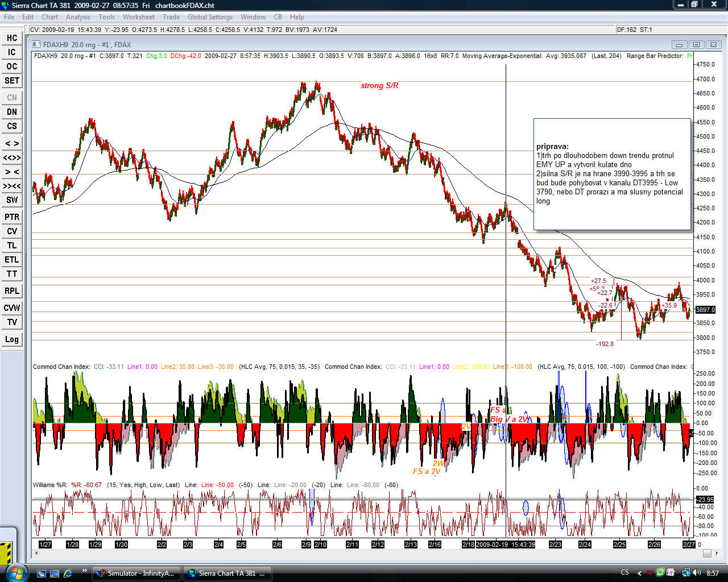728x582 pixels.
Task: Click the DN toolbar button
Action: 12,112
